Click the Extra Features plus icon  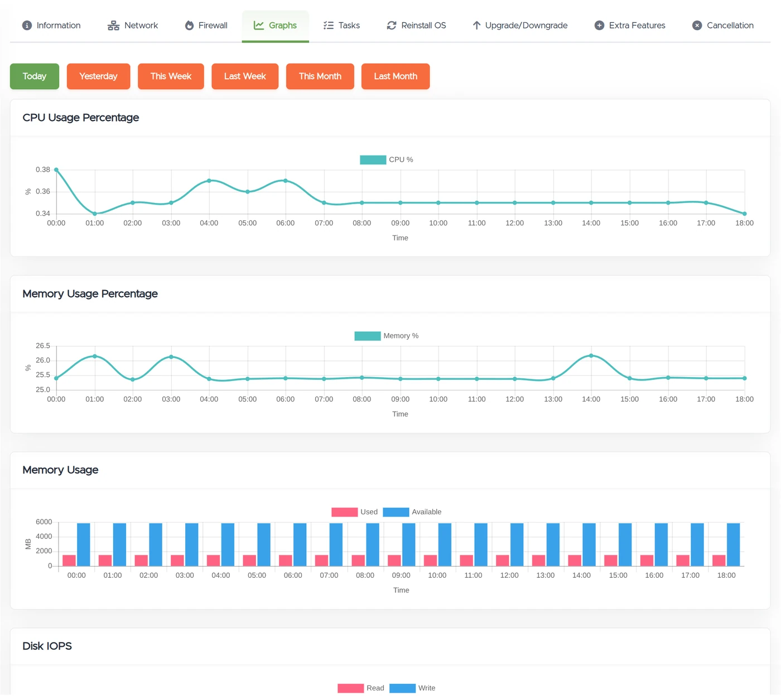(x=599, y=26)
